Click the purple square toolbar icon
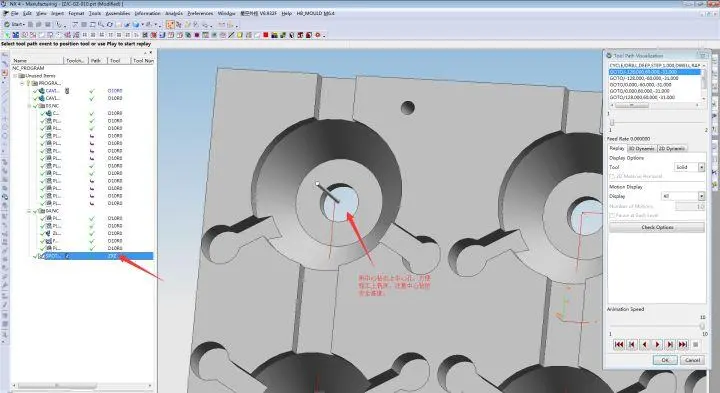 (x=197, y=35)
